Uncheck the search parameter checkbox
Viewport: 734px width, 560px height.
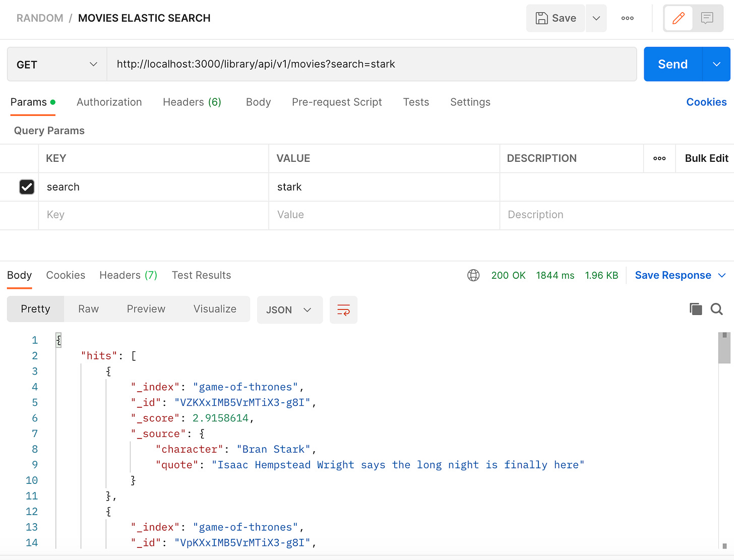tap(27, 187)
